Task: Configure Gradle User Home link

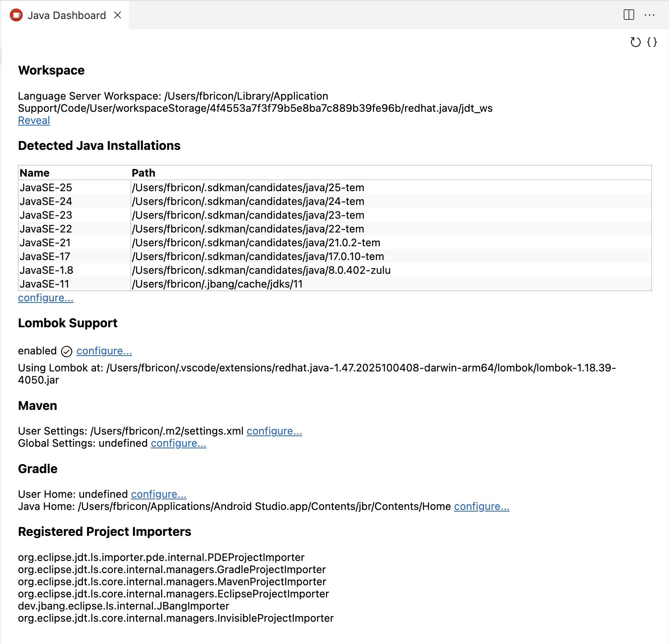Action: pyautogui.click(x=159, y=494)
